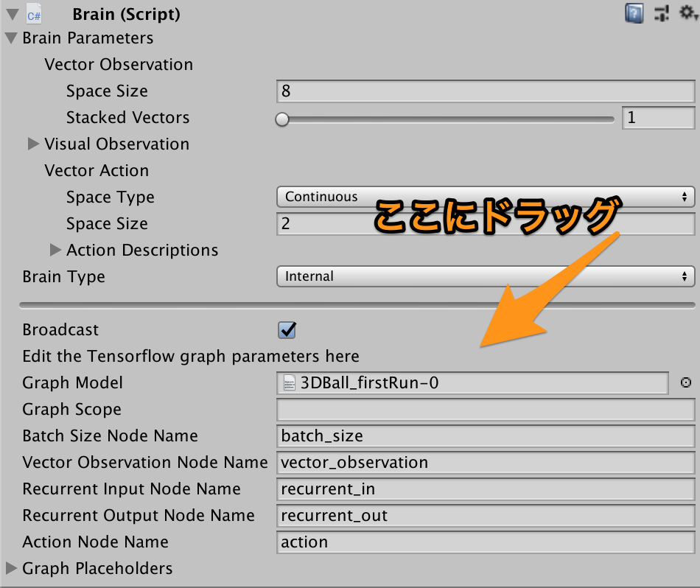
Task: Open the help reference for Brain script
Action: coord(634,13)
